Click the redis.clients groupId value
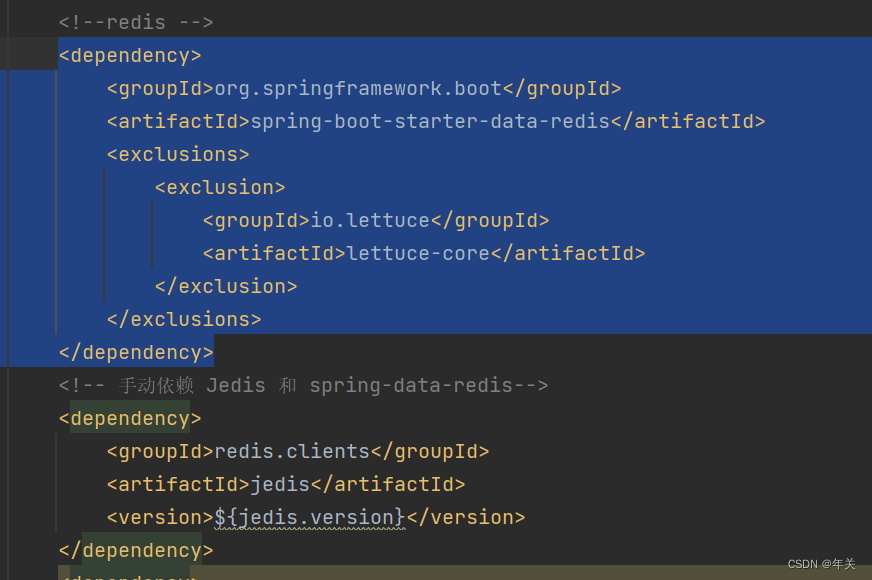Screen dimensions: 872x580 coord(292,452)
